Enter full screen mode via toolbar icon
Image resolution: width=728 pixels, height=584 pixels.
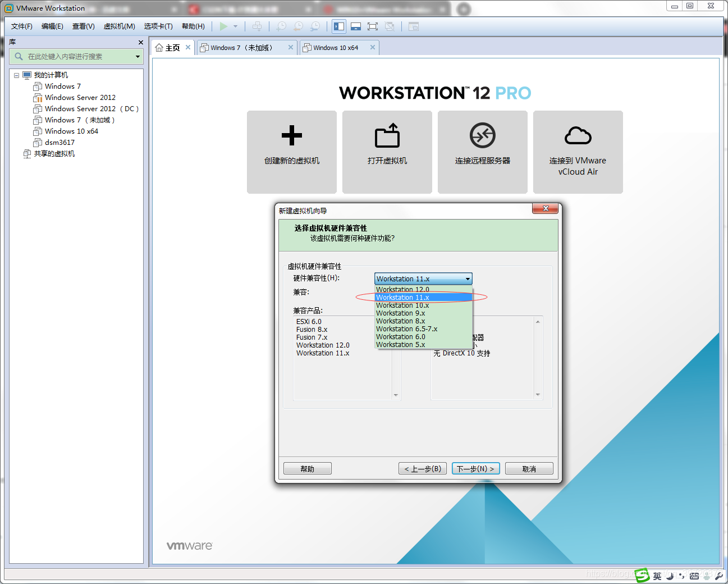(x=372, y=26)
